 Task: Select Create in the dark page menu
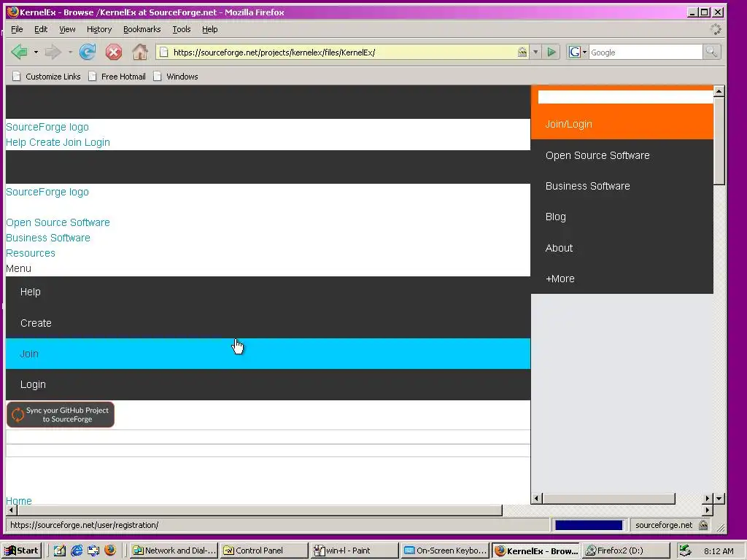click(x=268, y=323)
